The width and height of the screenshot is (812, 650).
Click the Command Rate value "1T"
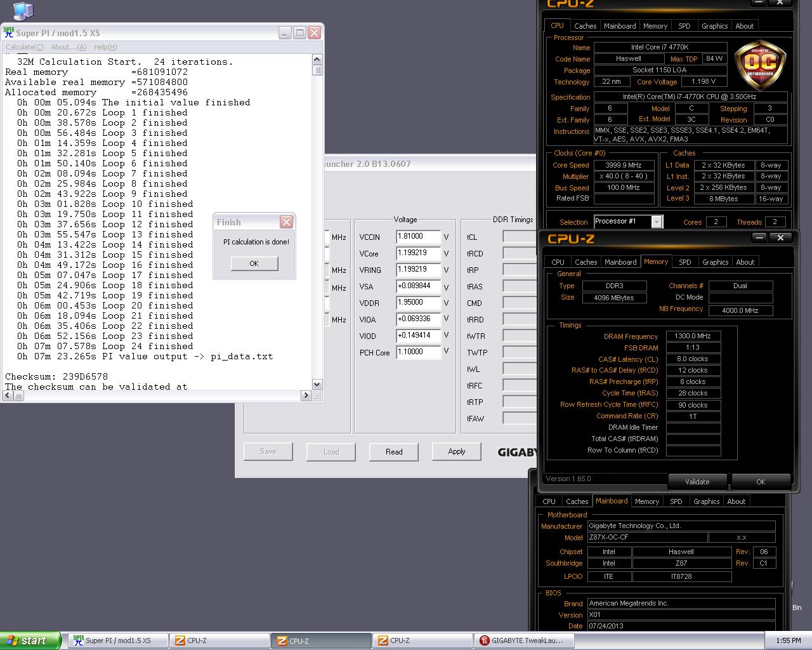(x=693, y=416)
